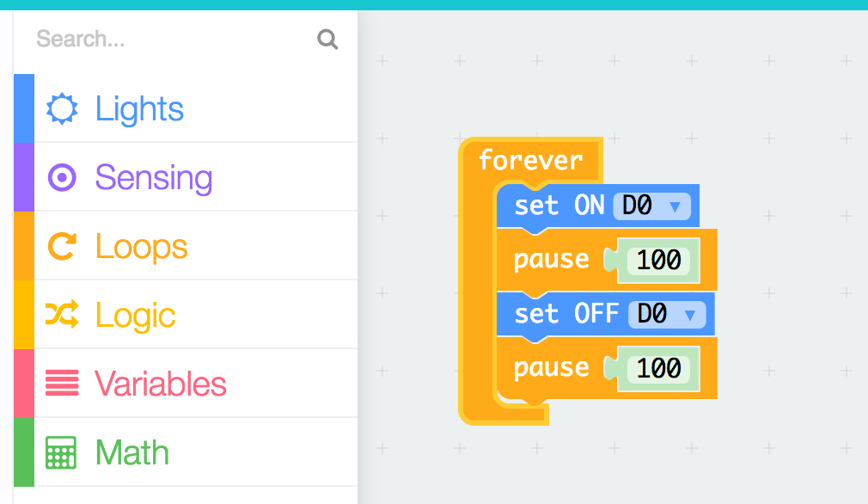868x504 pixels.
Task: Click the Variables list icon
Action: 62,384
